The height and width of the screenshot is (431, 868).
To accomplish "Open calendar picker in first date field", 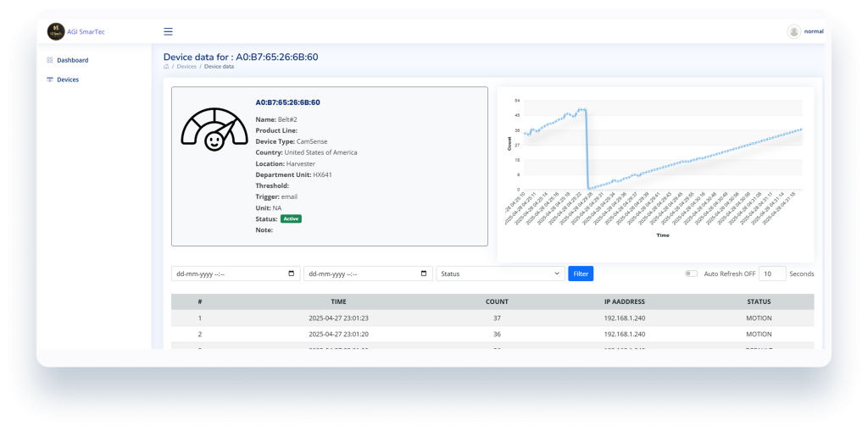I will [292, 274].
